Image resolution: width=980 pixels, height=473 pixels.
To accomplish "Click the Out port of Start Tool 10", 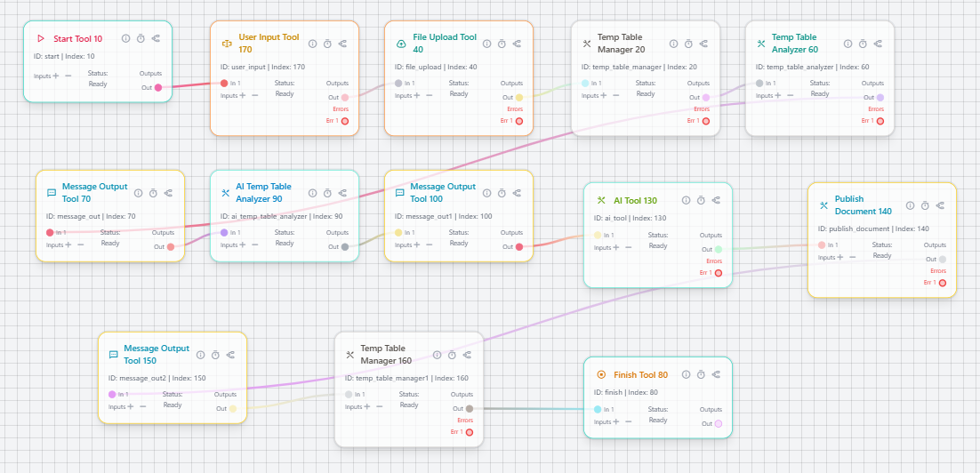I will 158,87.
